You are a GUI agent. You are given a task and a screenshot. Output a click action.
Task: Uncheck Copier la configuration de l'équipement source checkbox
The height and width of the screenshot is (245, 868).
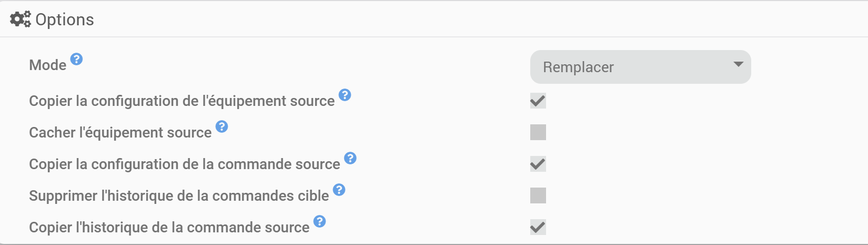click(538, 101)
